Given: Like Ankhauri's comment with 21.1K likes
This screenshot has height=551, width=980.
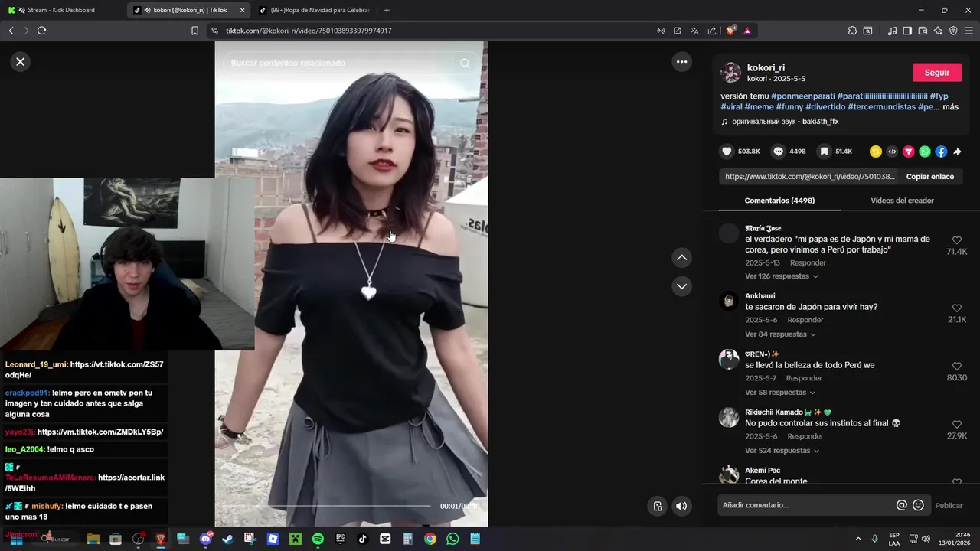Looking at the screenshot, I should 956,308.
